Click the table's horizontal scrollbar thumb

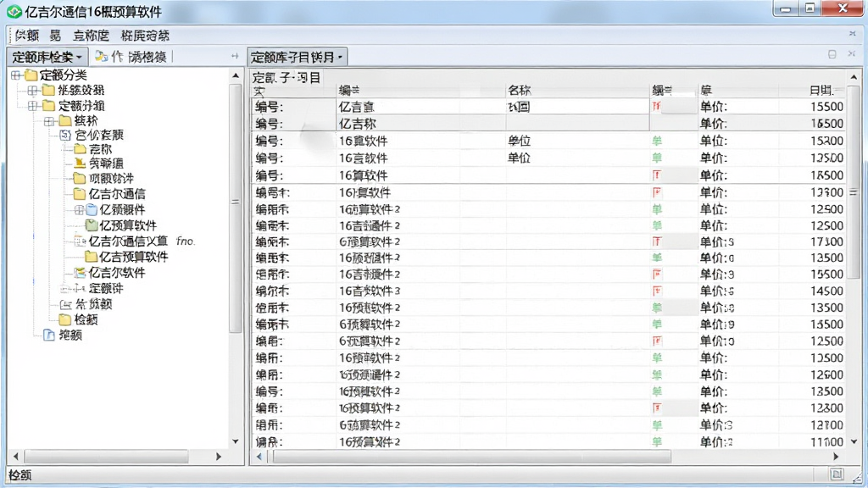click(x=471, y=457)
